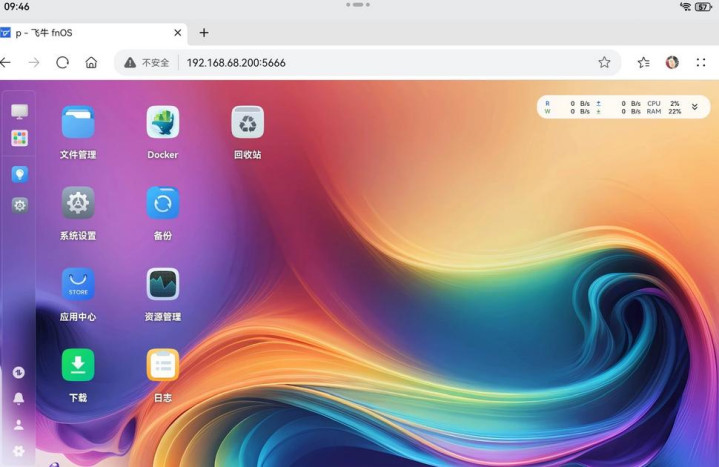This screenshot has width=719, height=467.
Task: Open the 资源管理 resource monitor
Action: tap(163, 284)
